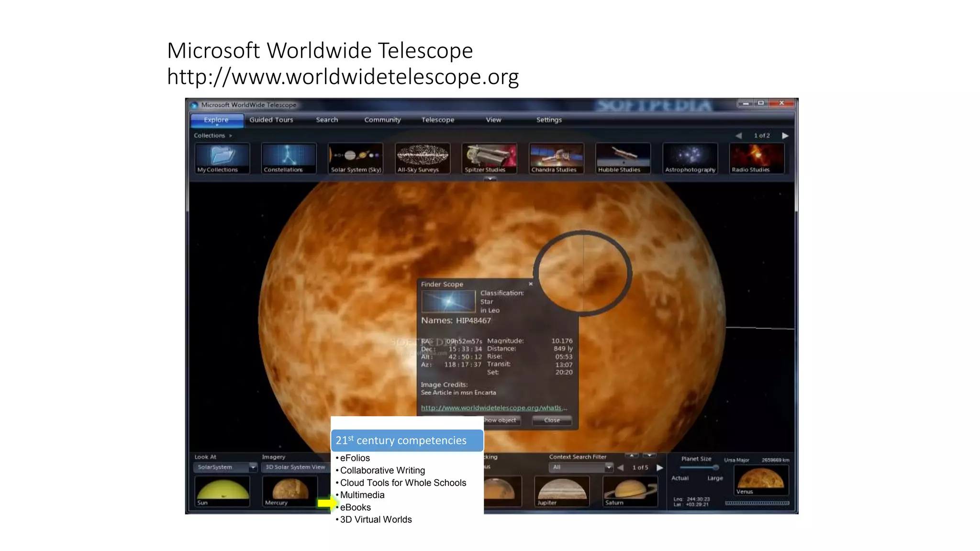Open the Spitzer Studies collection

[x=489, y=158]
